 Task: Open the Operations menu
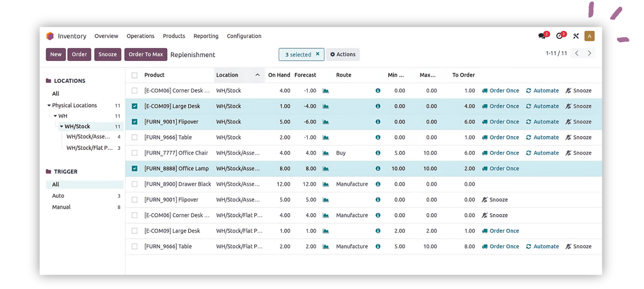coord(140,36)
